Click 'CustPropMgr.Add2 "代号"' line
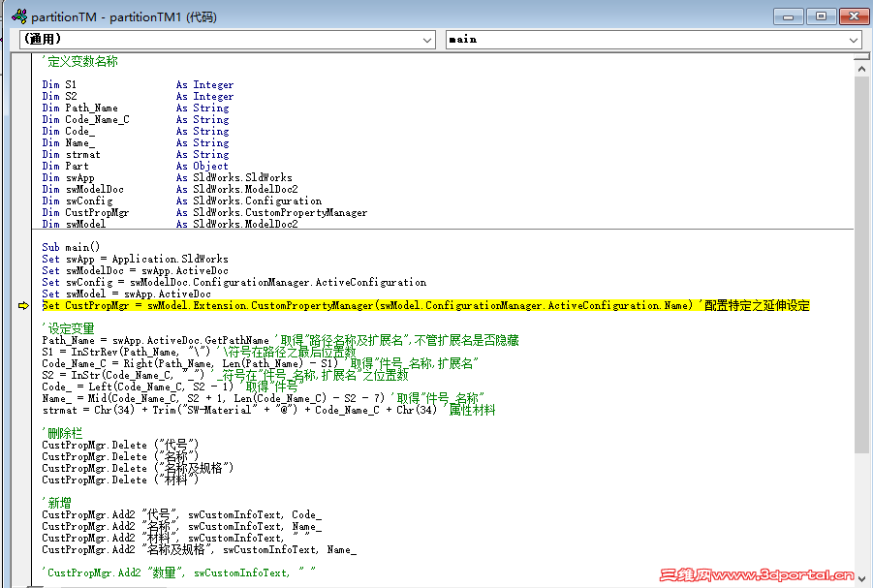 coord(181,514)
